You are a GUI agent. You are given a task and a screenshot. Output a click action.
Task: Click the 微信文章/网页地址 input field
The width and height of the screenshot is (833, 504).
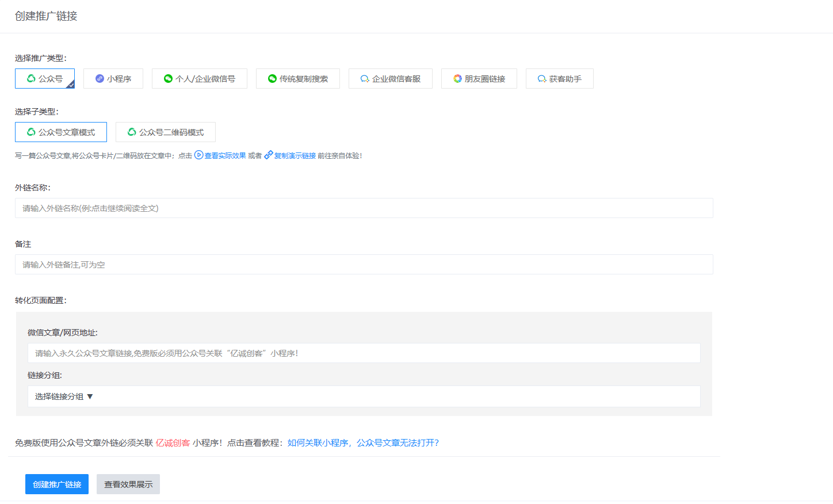364,353
